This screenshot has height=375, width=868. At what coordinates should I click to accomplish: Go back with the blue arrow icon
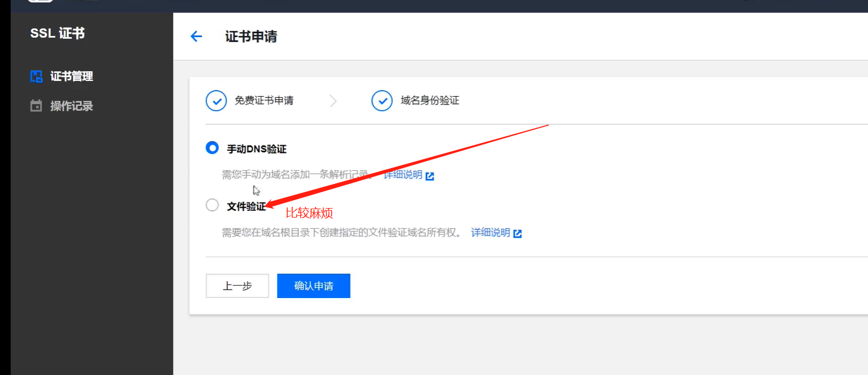tap(196, 37)
